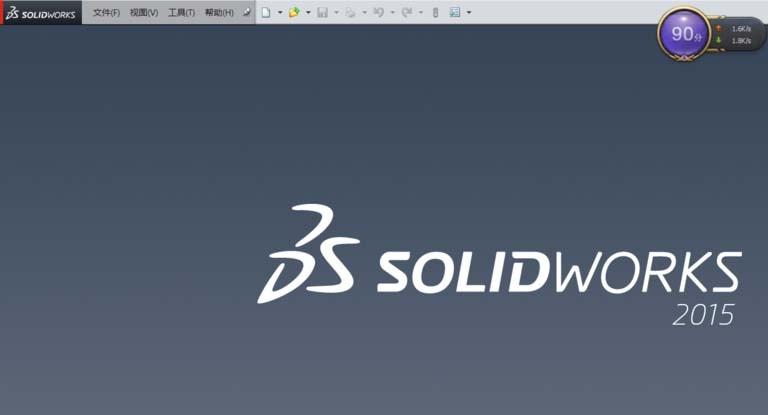768x415 pixels.
Task: Open the 视图(V) menu
Action: click(x=144, y=13)
